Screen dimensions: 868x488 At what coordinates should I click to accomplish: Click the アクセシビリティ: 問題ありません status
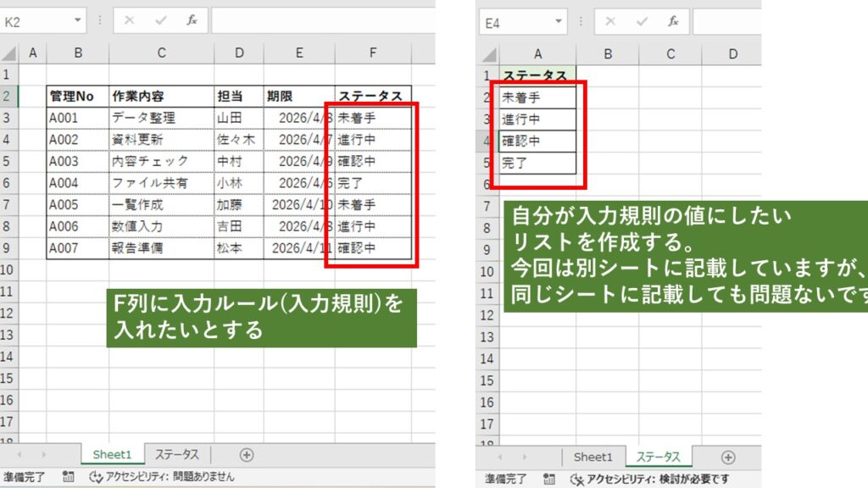click(161, 477)
